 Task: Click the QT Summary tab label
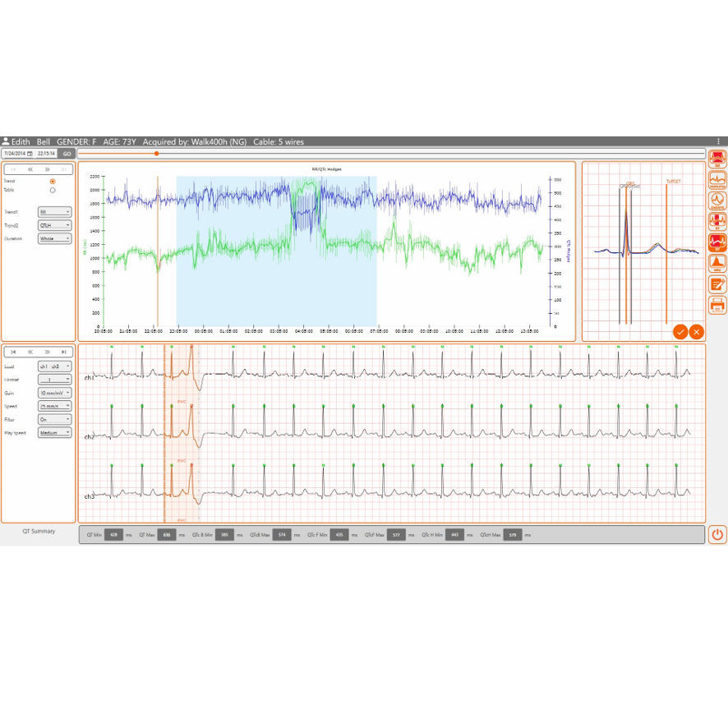pyautogui.click(x=39, y=532)
